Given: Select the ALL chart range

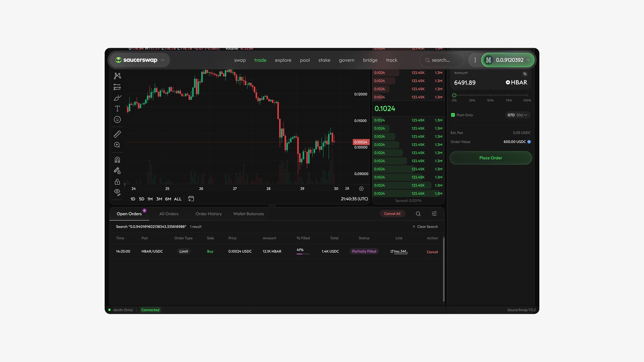Looking at the screenshot, I should 178,199.
